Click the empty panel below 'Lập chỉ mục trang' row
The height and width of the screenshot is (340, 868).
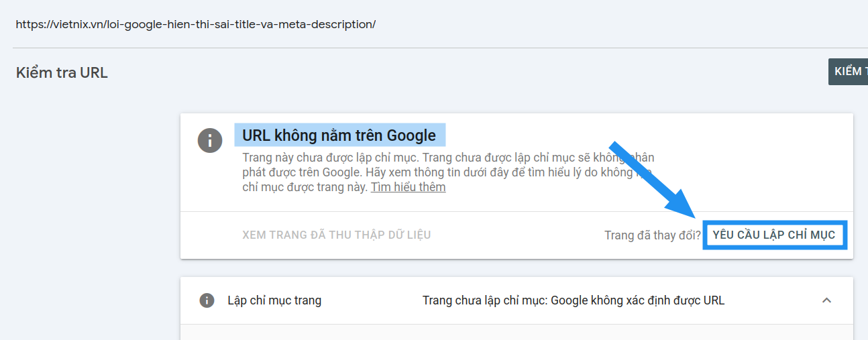[517, 333]
